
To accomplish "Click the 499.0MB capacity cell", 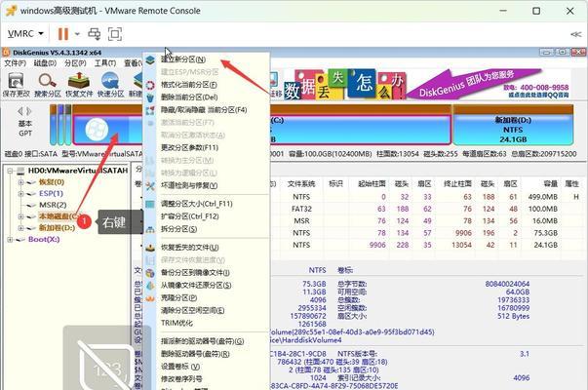I will point(542,197).
